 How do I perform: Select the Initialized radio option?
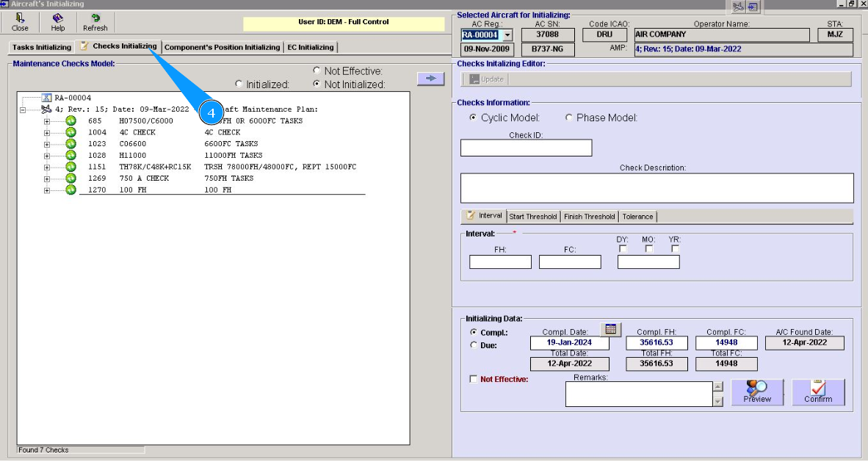(239, 84)
